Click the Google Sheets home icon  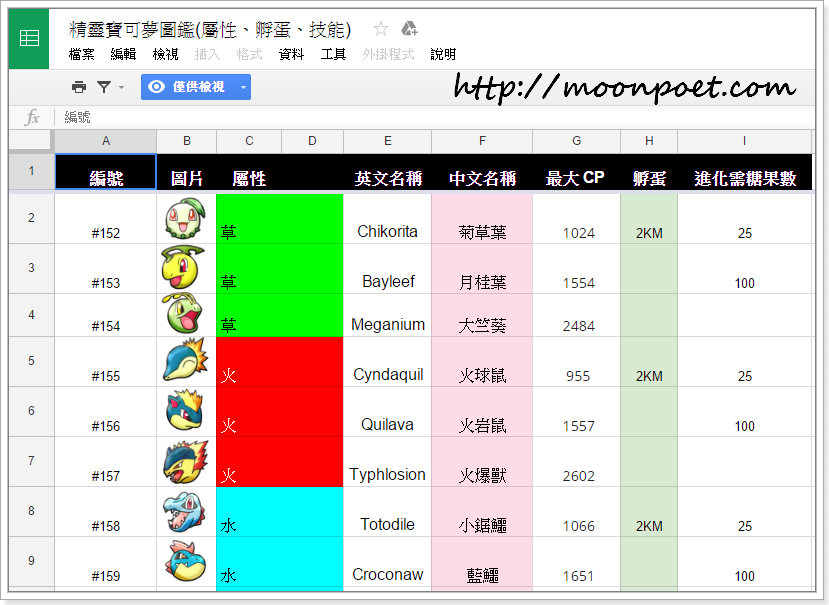point(29,38)
